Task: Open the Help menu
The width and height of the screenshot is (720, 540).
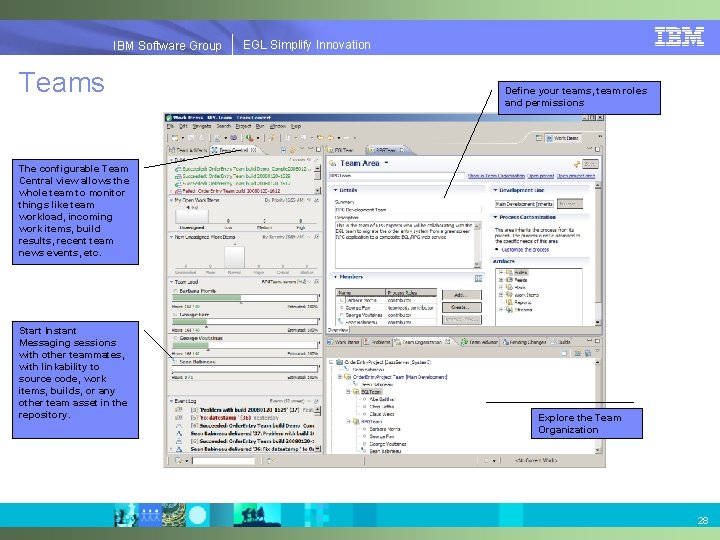Action: click(x=296, y=126)
